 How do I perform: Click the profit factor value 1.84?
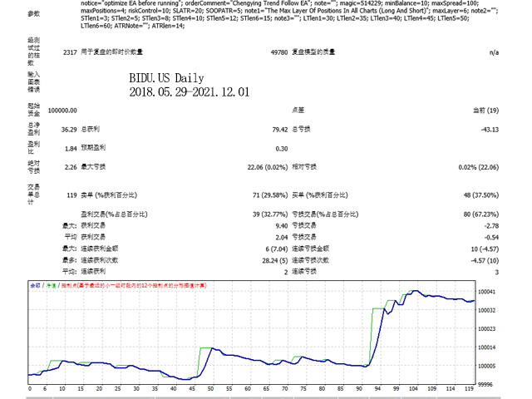point(71,149)
